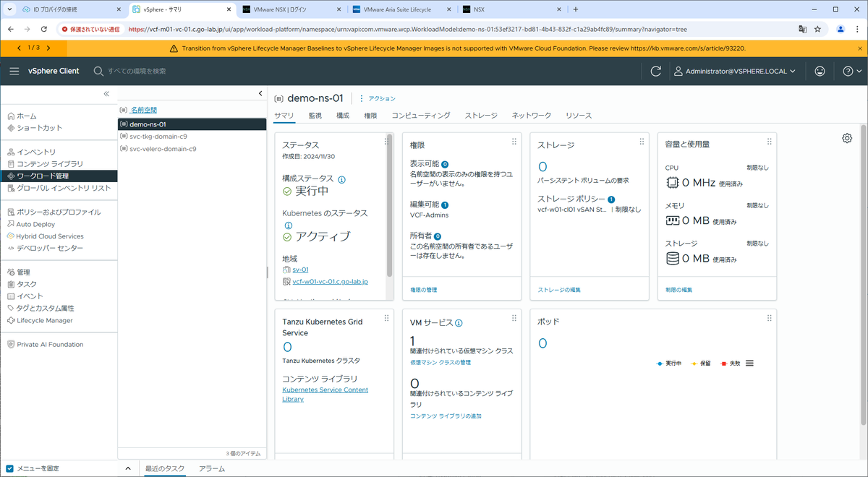
Task: Click the search box for all environments
Action: click(x=137, y=71)
